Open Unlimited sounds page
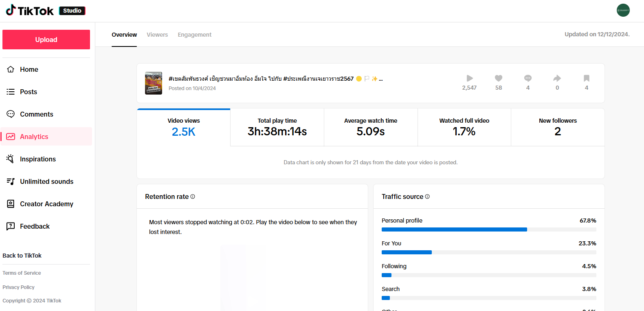The width and height of the screenshot is (644, 311). tap(46, 182)
